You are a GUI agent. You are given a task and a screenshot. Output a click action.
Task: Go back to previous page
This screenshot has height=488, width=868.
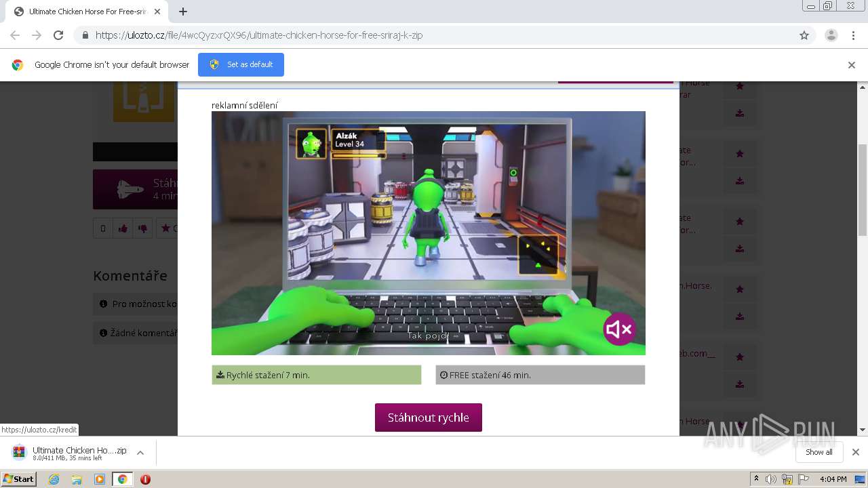click(15, 35)
